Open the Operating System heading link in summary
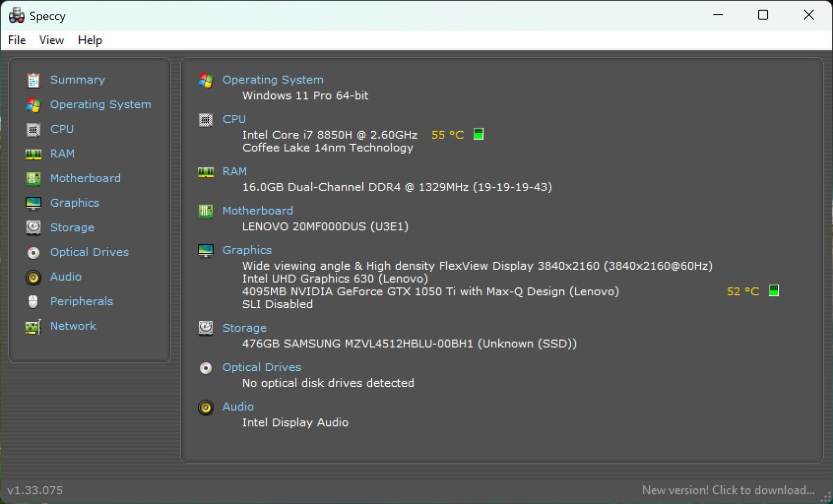 click(x=273, y=80)
